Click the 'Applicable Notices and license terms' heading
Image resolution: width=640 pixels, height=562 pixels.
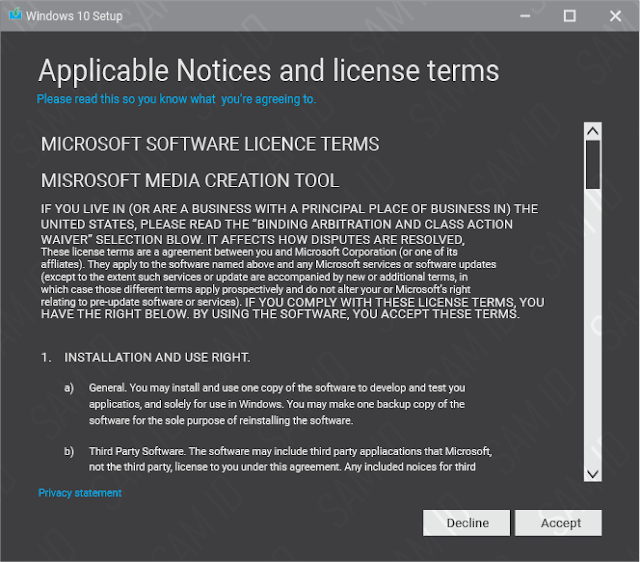point(269,71)
